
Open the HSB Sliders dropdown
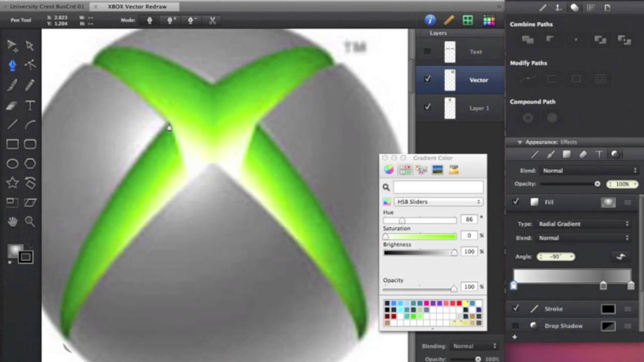438,202
